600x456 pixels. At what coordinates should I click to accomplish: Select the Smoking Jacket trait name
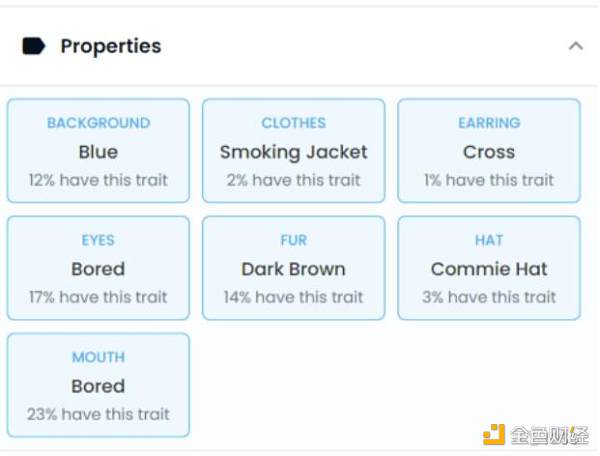(294, 152)
